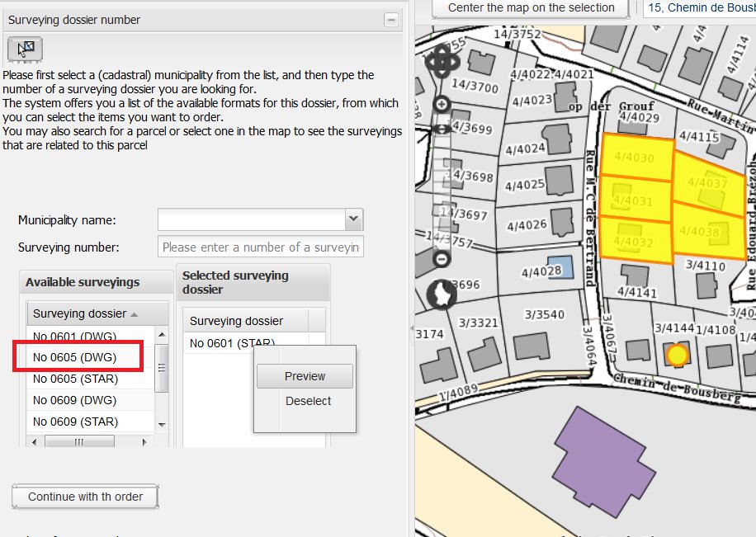Click the Surveying number input field
This screenshot has width=756, height=537.
[x=260, y=247]
